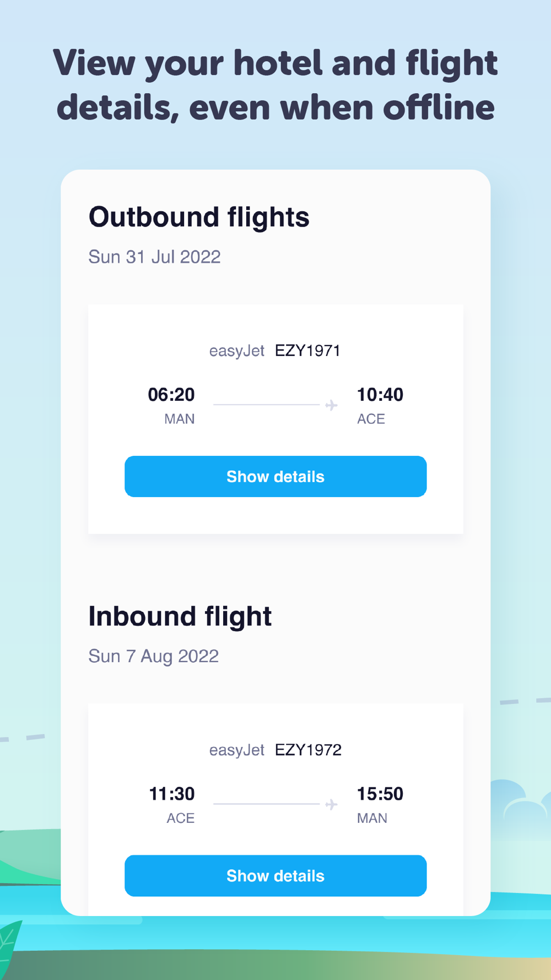Tap the outbound flight airplane icon
The height and width of the screenshot is (980, 551).
pyautogui.click(x=331, y=406)
